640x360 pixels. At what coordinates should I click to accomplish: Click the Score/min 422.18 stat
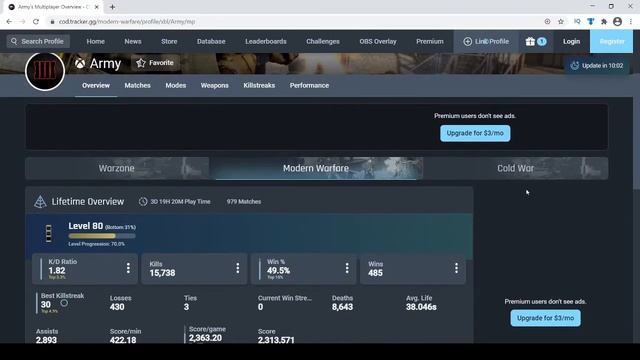click(125, 336)
